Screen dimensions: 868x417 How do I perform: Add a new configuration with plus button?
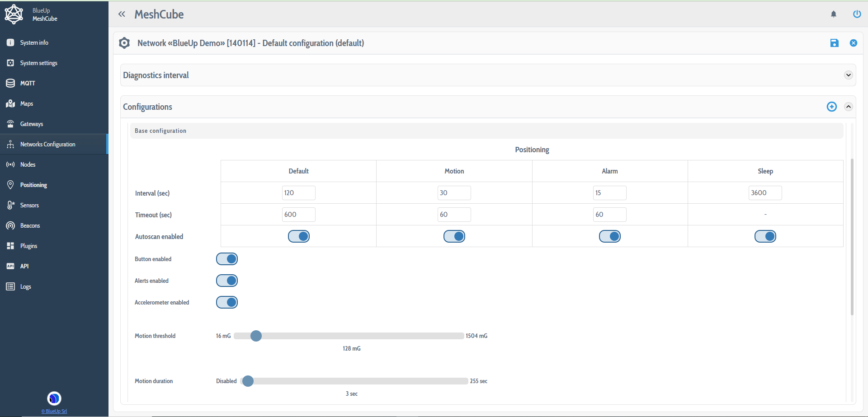[831, 107]
